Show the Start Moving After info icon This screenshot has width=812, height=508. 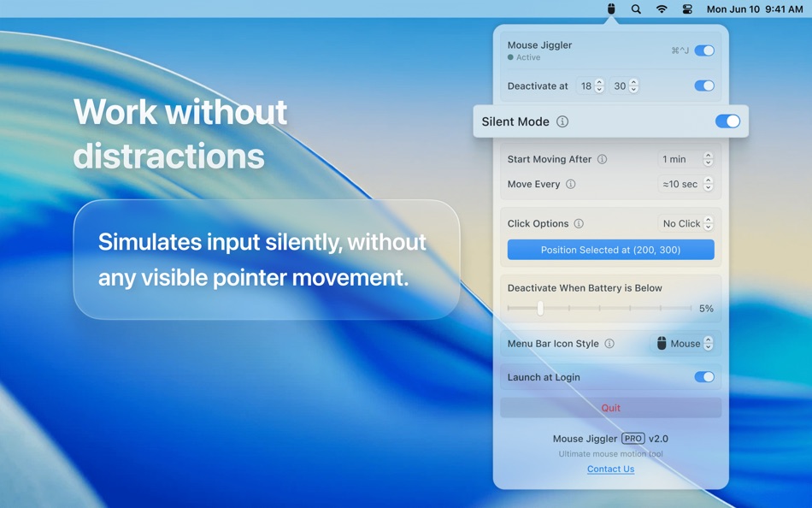(602, 159)
